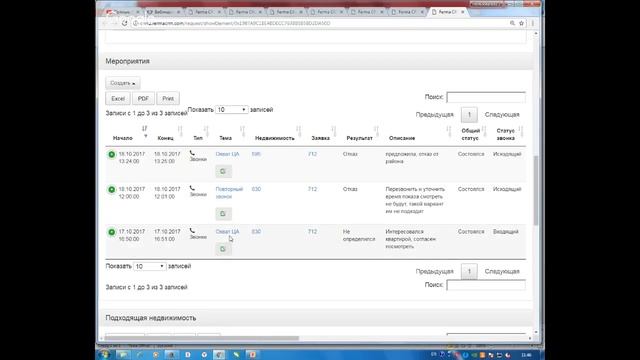Image resolution: width=640 pixels, height=360 pixels.
Task: Click phone icon in the 10:50:00 call row
Action: (x=192, y=231)
